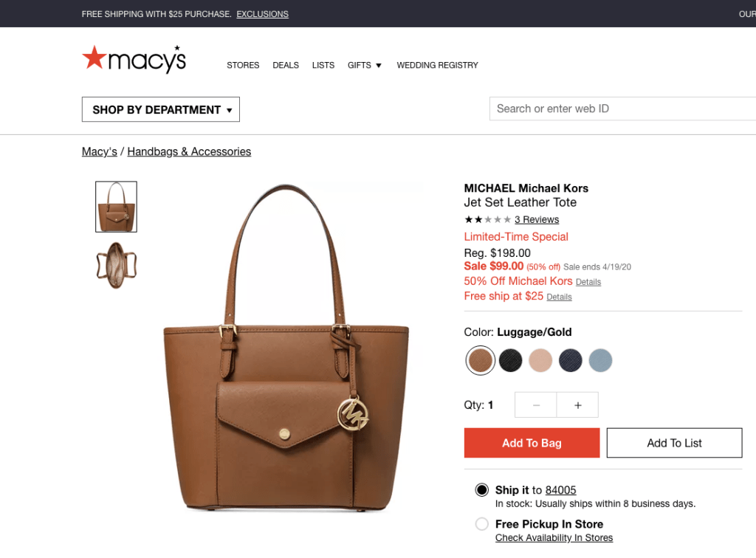The width and height of the screenshot is (756, 558).
Task: Choose the light pink color swatch
Action: [540, 360]
